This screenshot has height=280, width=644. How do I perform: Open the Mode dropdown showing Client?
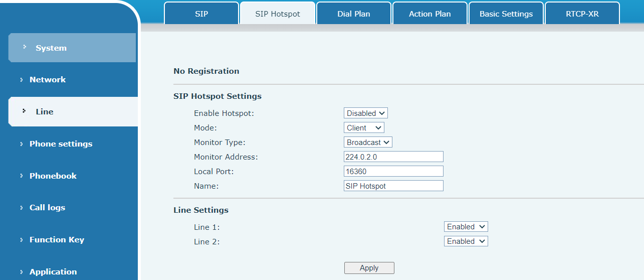pos(364,128)
